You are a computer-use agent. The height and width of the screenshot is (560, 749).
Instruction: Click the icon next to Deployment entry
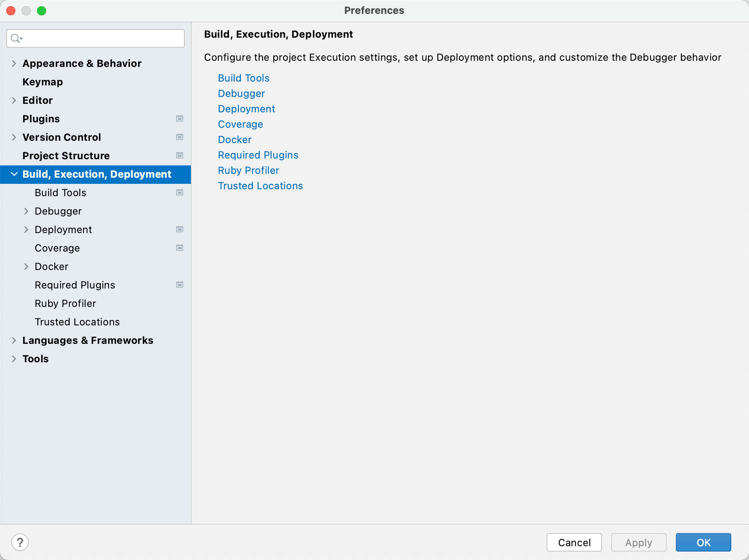pyautogui.click(x=180, y=229)
